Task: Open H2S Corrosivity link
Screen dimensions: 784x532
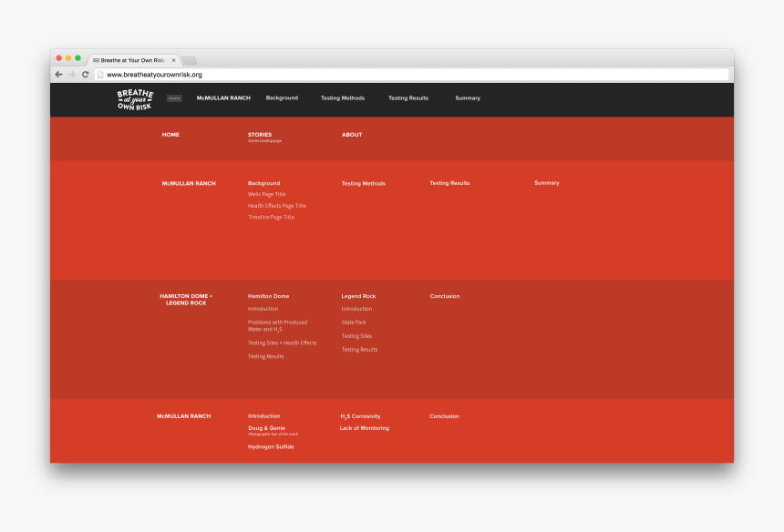Action: (360, 416)
